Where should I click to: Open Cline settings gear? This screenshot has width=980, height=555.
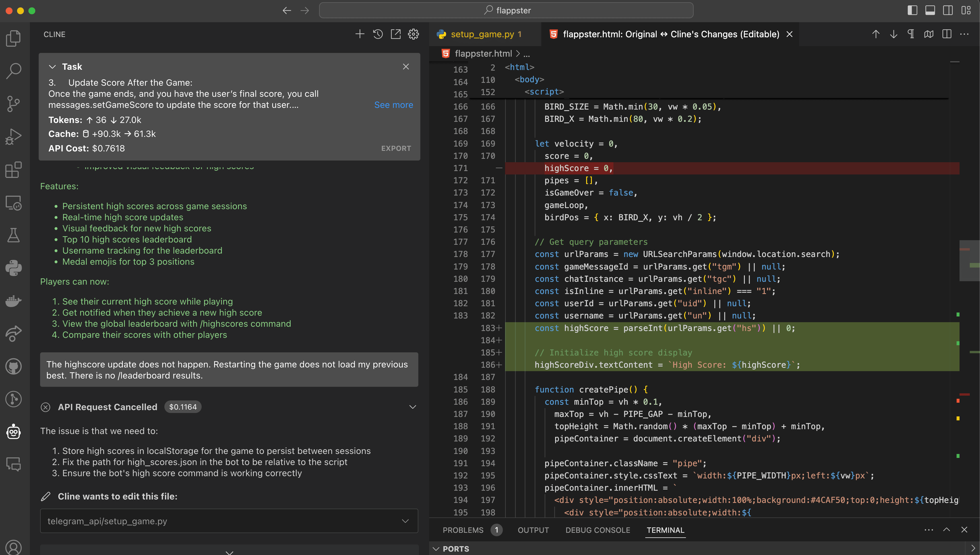[x=413, y=34]
